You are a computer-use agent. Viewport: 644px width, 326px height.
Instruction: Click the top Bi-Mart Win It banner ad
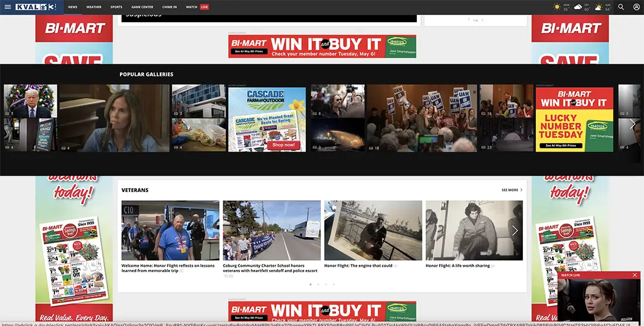[x=322, y=46]
